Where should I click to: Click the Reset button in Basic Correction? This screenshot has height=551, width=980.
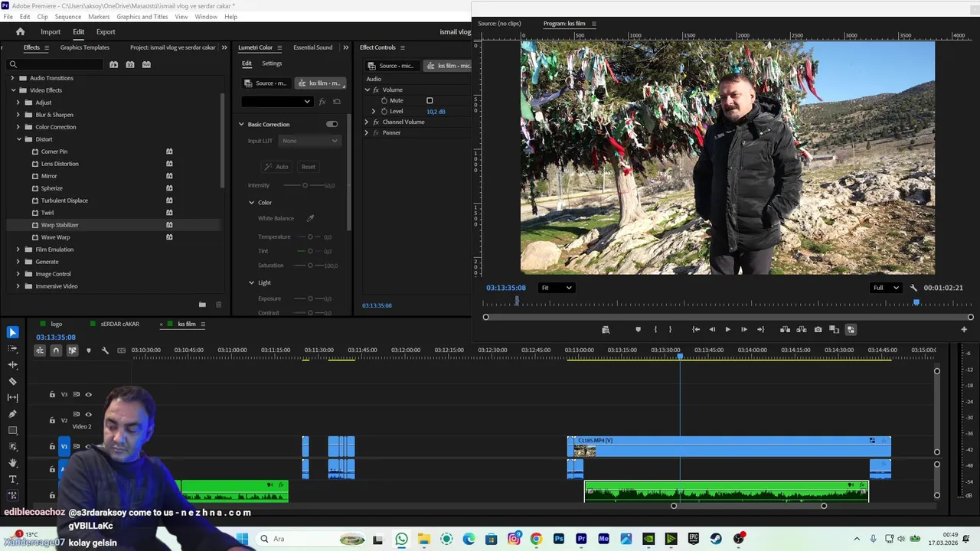[x=308, y=167]
